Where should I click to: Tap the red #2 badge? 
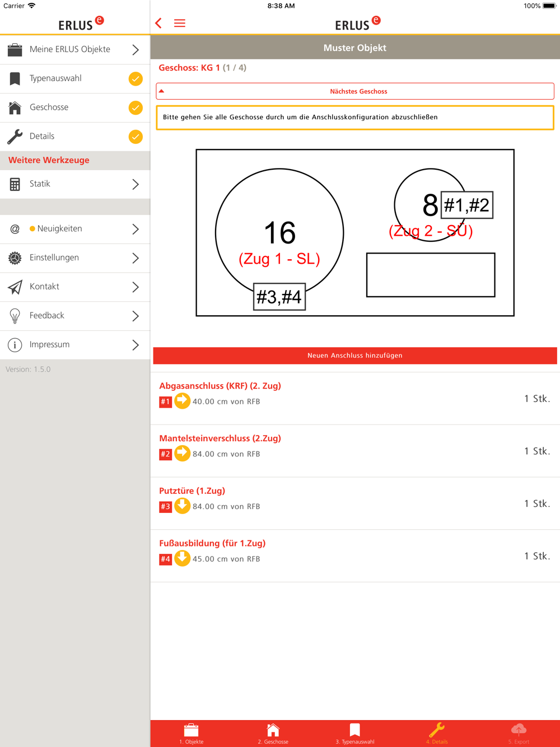pos(165,454)
